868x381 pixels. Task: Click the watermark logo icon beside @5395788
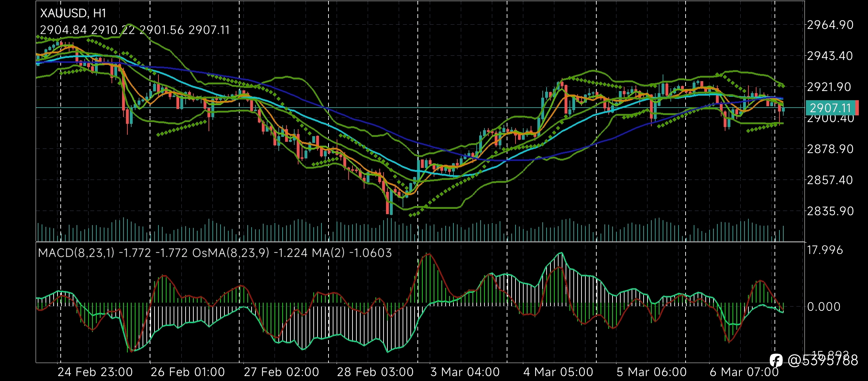click(776, 361)
